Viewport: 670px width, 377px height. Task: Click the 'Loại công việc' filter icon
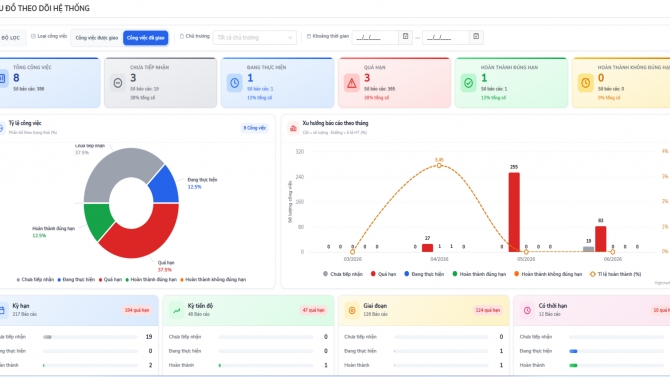(x=33, y=36)
